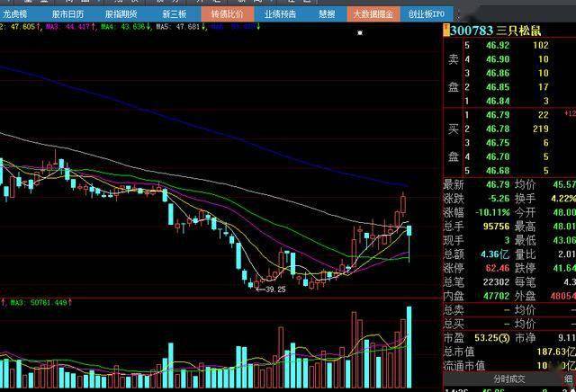Screen dimensions: 576x392
Task: Click the circled 3 next to 市盈 value
Action: click(505, 338)
